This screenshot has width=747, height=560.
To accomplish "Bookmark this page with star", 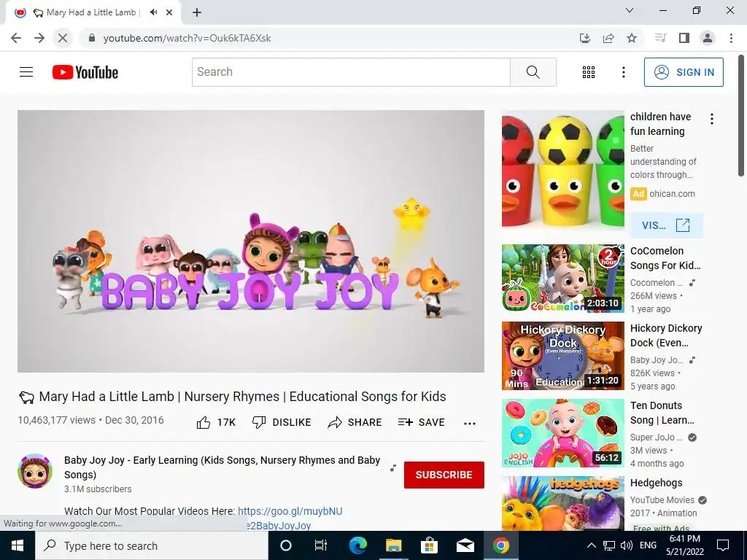I will coord(632,38).
